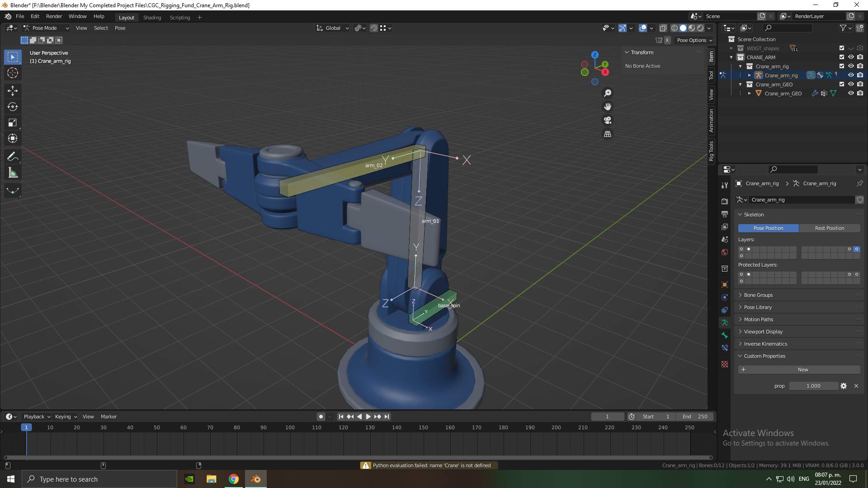Select the Scale tool
This screenshot has width=868, height=488.
[13, 122]
